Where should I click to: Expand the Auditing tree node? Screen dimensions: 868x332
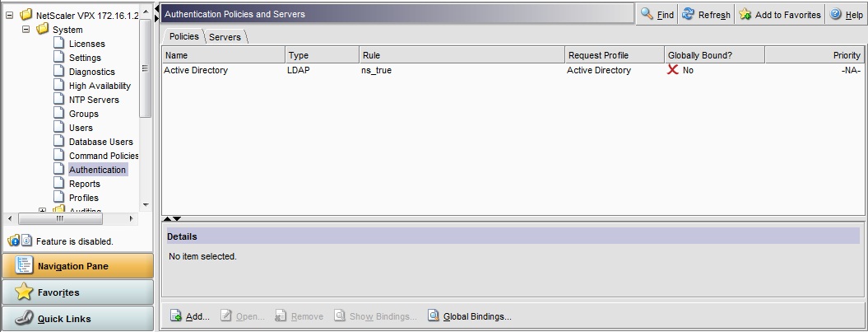point(42,211)
